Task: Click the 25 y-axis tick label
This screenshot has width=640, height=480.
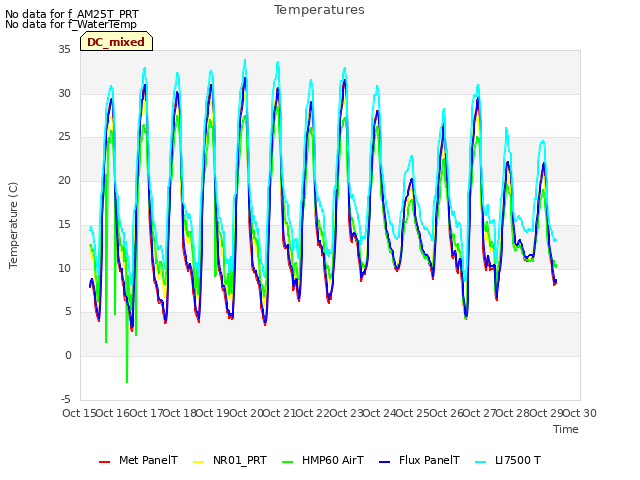Action: [x=64, y=137]
